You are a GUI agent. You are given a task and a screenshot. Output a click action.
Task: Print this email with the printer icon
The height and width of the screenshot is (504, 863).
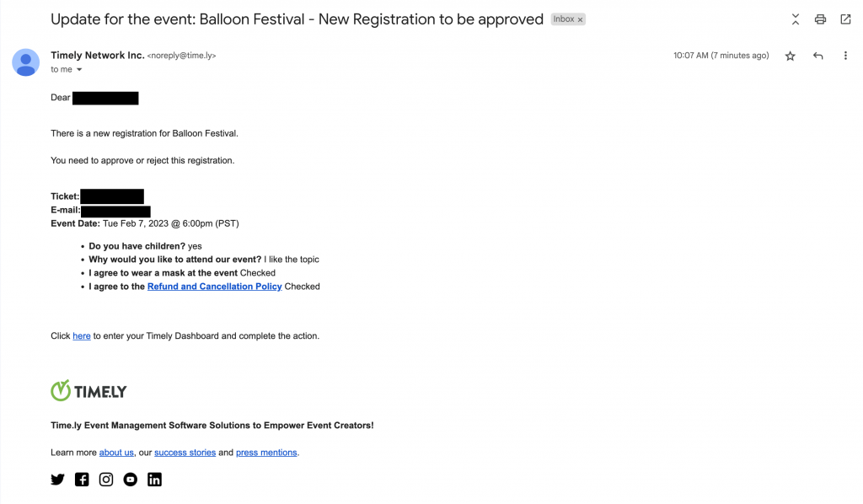pos(820,19)
